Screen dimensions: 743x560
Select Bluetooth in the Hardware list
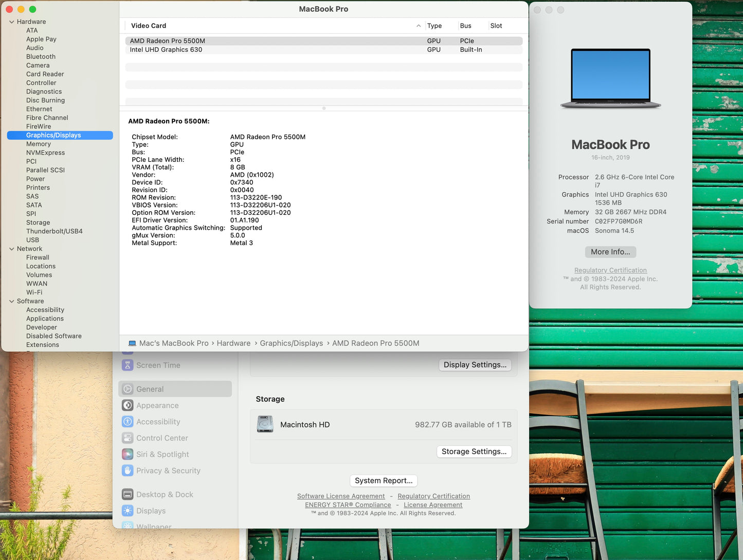[x=40, y=57]
